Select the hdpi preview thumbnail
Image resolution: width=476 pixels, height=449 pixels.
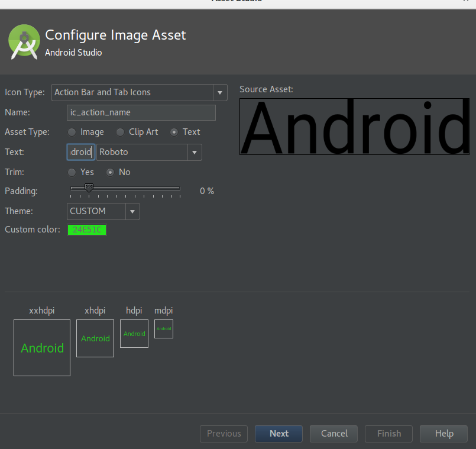[x=134, y=334]
